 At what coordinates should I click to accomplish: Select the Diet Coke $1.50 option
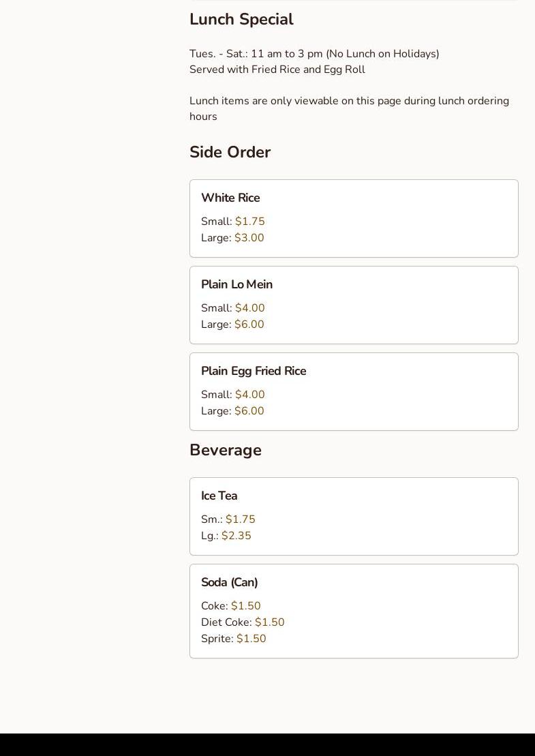point(269,622)
